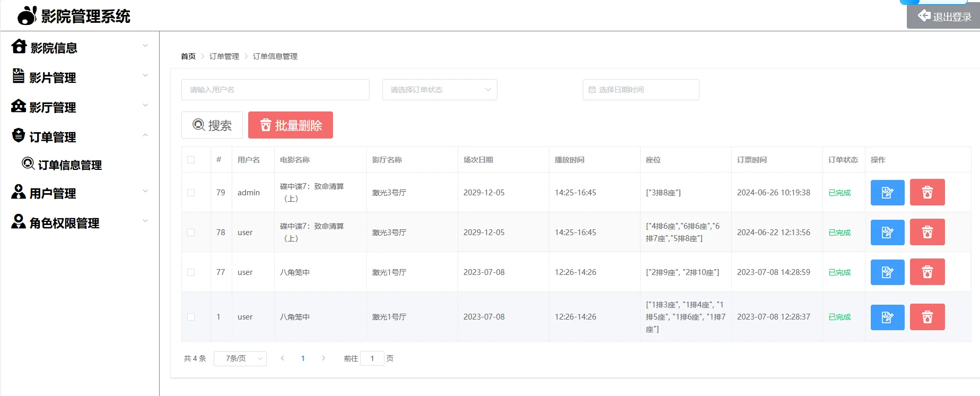Click the person icon beside 角色权限管理
This screenshot has height=396, width=980.
coord(19,221)
